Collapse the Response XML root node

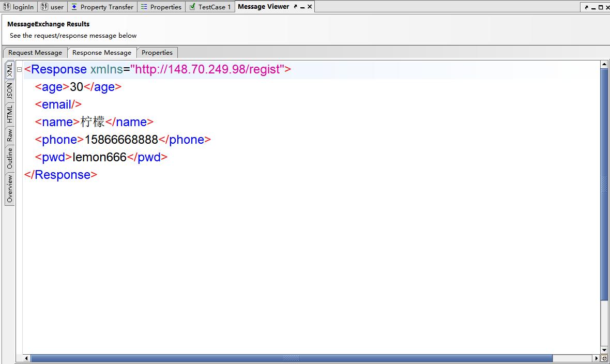19,70
